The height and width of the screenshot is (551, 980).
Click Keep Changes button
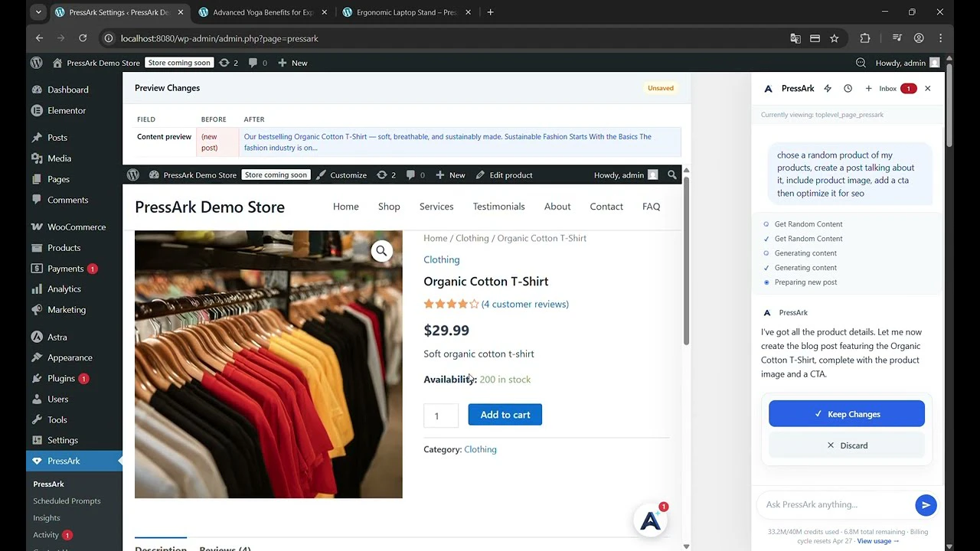coord(847,414)
